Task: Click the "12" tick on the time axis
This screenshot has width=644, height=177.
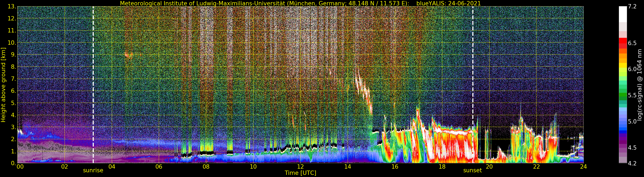Action: point(300,167)
